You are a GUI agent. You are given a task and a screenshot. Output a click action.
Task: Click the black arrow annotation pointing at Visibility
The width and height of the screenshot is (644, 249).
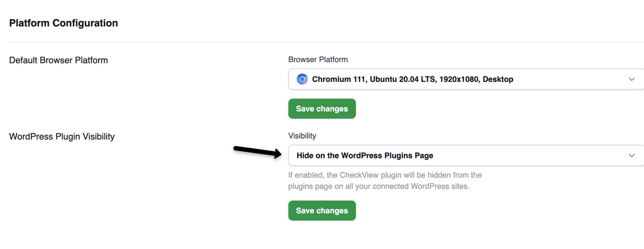click(x=258, y=152)
